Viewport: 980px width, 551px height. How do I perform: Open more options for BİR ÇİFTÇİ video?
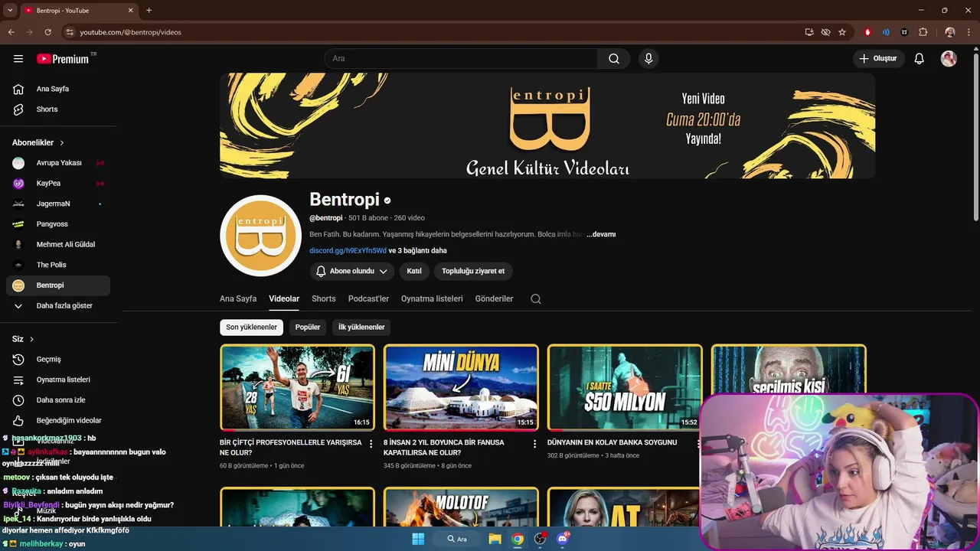(x=371, y=444)
